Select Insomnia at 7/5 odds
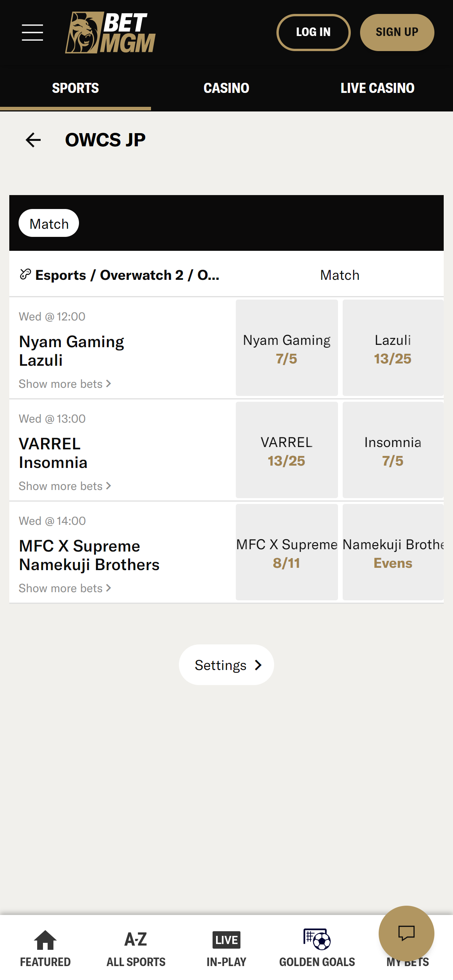The image size is (453, 980). tap(393, 450)
